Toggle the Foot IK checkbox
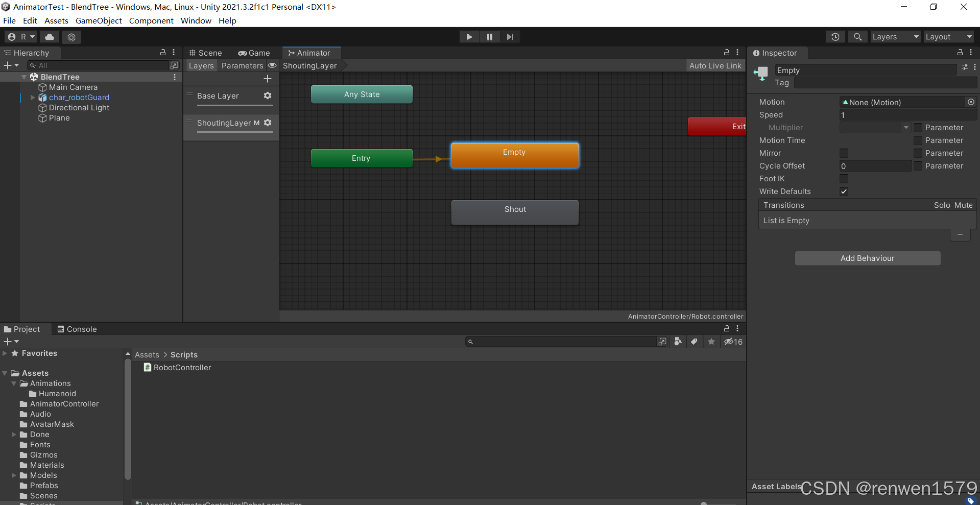This screenshot has width=980, height=505. pyautogui.click(x=844, y=179)
